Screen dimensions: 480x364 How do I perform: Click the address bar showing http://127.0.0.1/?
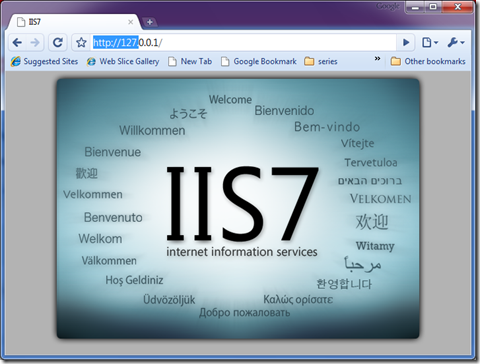click(243, 43)
